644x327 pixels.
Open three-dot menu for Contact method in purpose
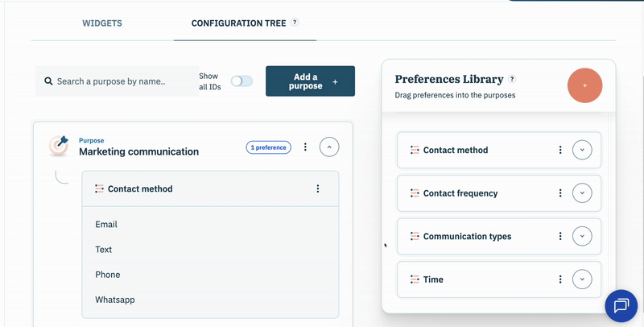(318, 188)
